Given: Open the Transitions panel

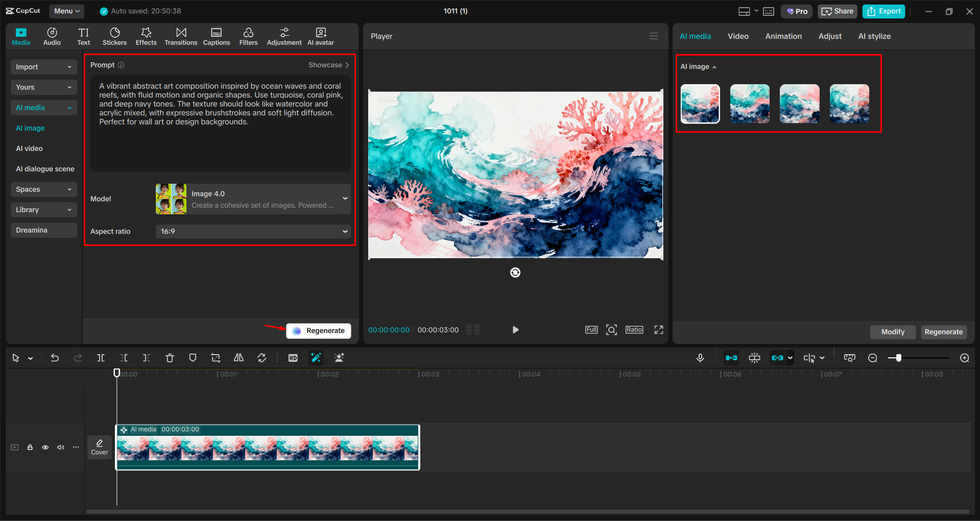Looking at the screenshot, I should pos(181,36).
